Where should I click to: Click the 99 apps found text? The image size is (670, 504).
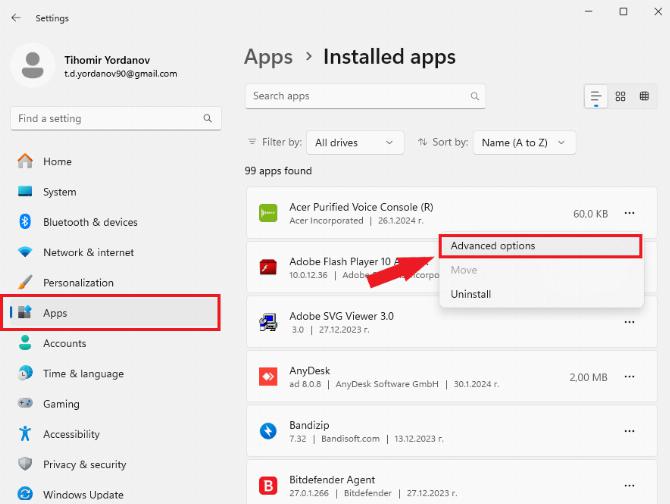278,171
